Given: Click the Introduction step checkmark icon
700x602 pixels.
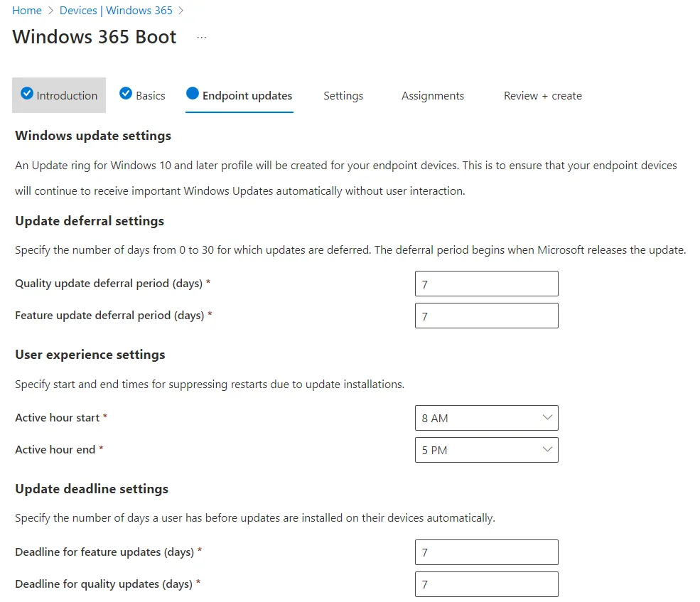Looking at the screenshot, I should point(27,93).
